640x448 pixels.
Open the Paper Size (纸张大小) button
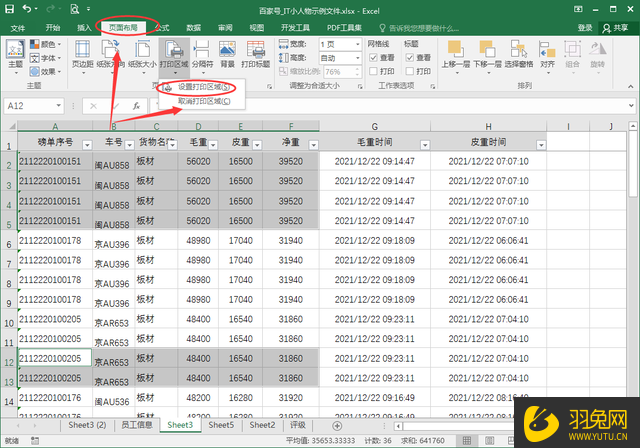tap(142, 57)
